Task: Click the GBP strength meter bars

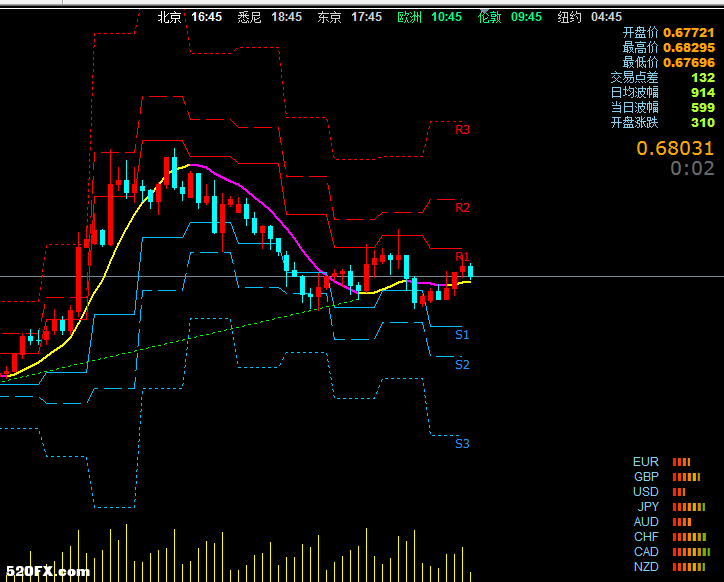Action: click(x=686, y=477)
